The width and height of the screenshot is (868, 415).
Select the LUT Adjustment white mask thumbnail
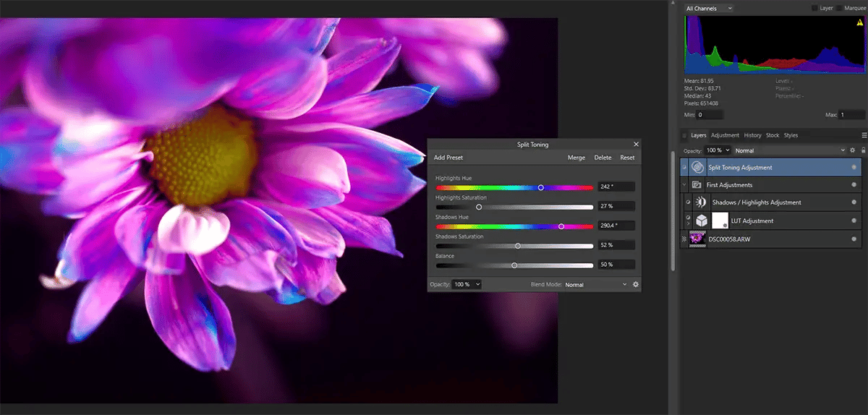720,221
